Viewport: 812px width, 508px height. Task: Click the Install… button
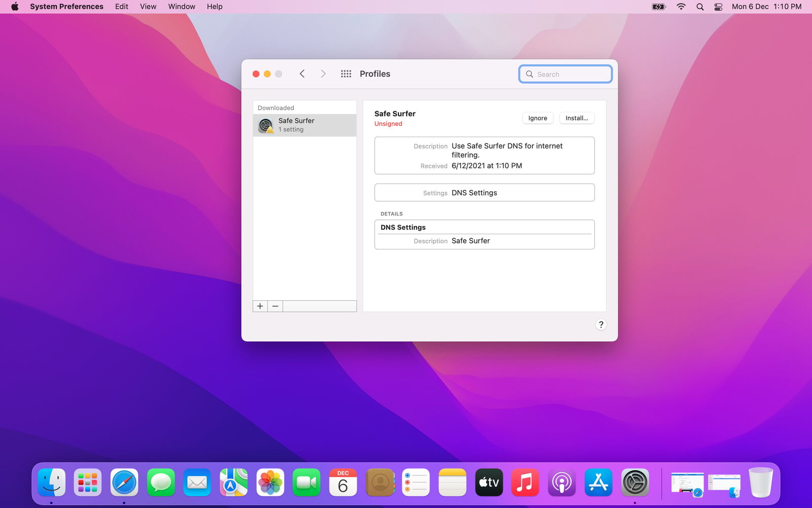[x=577, y=118]
